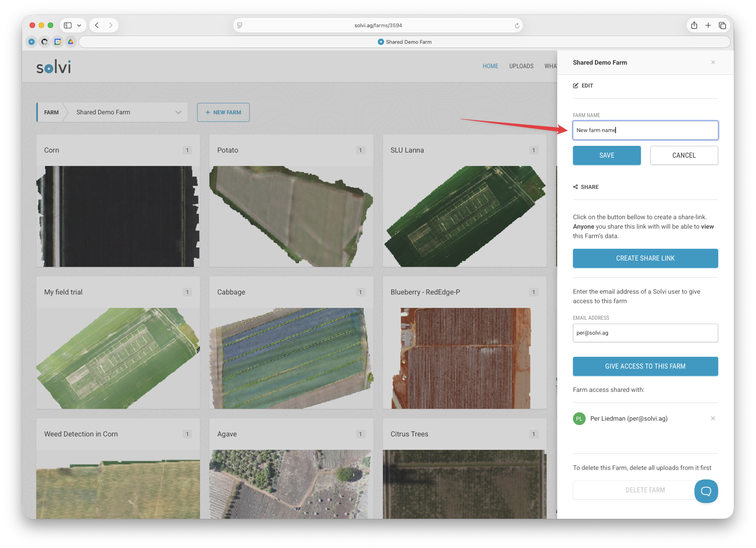The width and height of the screenshot is (756, 548).
Task: Remove Per Liedman's farm access
Action: coord(713,418)
